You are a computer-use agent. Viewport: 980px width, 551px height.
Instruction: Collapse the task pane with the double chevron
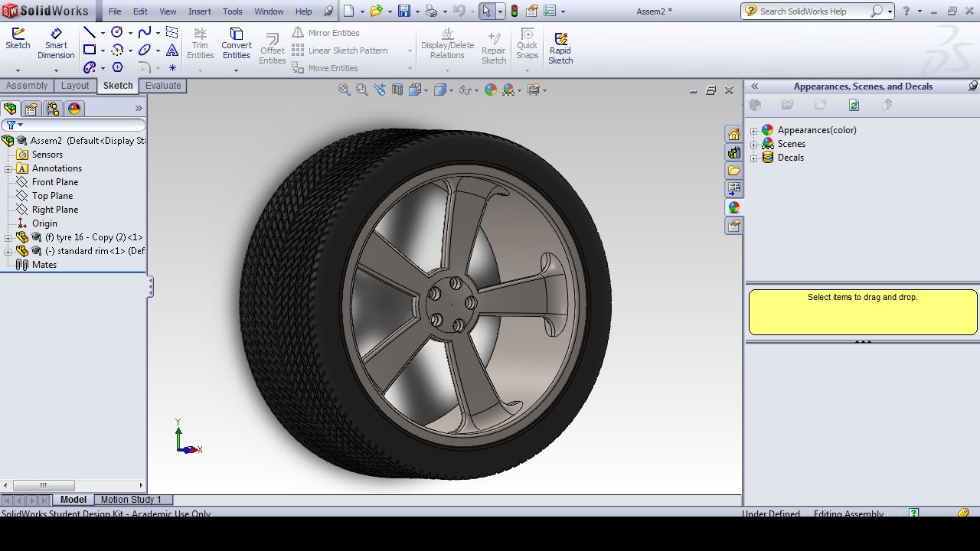(754, 86)
